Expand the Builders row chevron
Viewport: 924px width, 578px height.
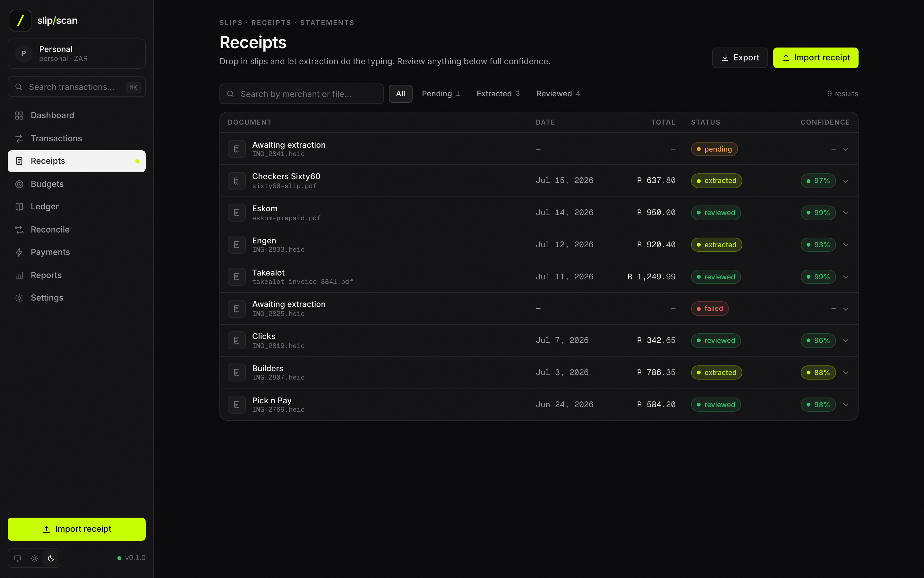point(845,372)
